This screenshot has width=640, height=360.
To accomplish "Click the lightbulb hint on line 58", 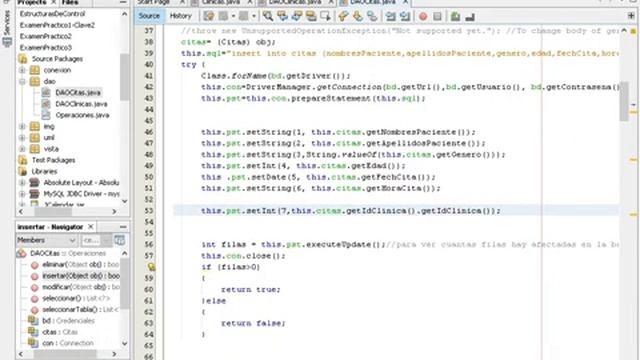I will [151, 267].
